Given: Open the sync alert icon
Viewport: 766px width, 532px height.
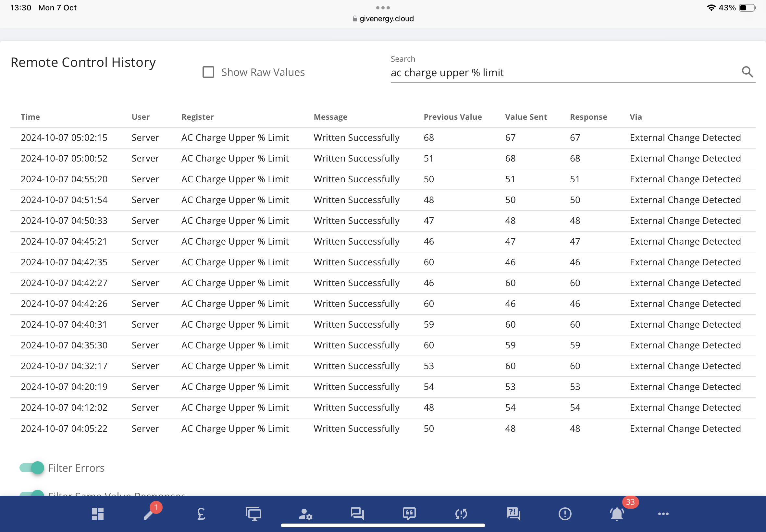Looking at the screenshot, I should (x=461, y=514).
